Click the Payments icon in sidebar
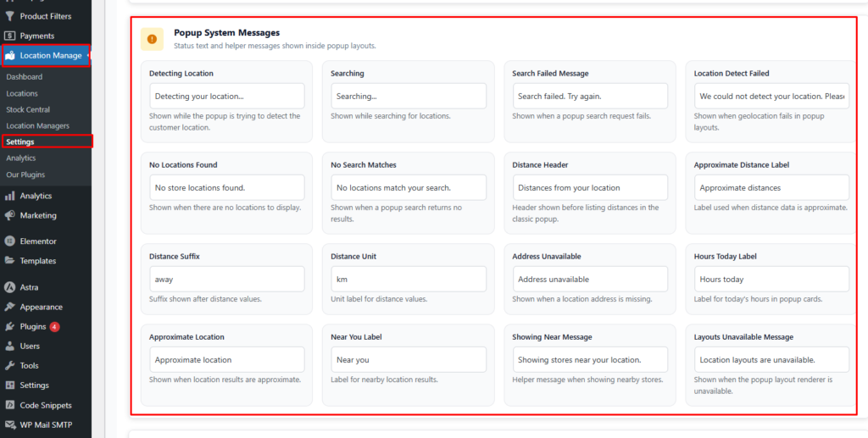868x438 pixels. 10,36
